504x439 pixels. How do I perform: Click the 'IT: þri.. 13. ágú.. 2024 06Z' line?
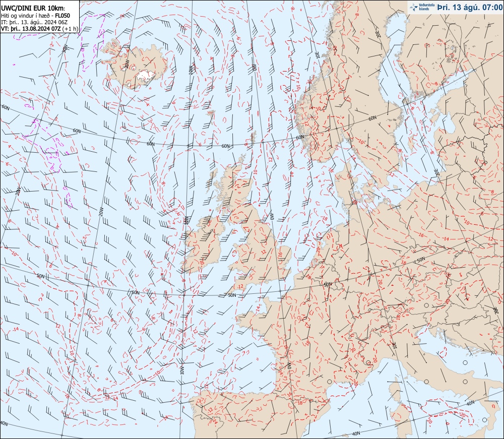(35, 22)
